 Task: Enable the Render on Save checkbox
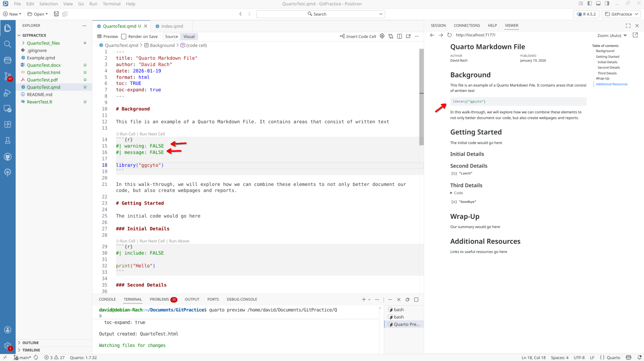124,37
